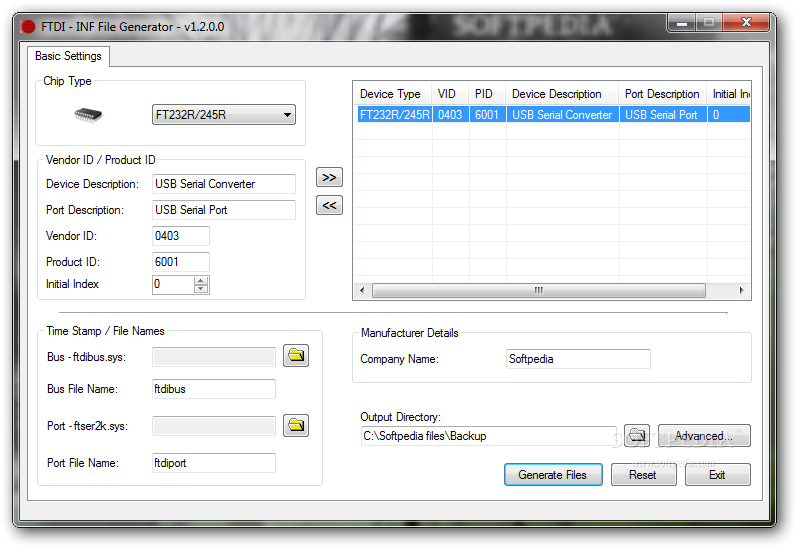Click the device list horizontal scrollbar thumb
797x548 pixels.
(539, 290)
